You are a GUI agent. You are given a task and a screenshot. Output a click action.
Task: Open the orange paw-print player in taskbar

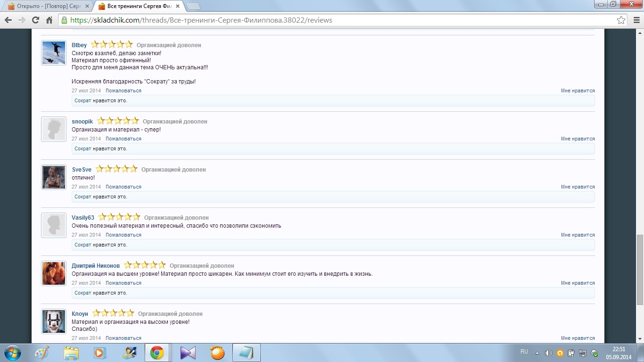click(217, 353)
